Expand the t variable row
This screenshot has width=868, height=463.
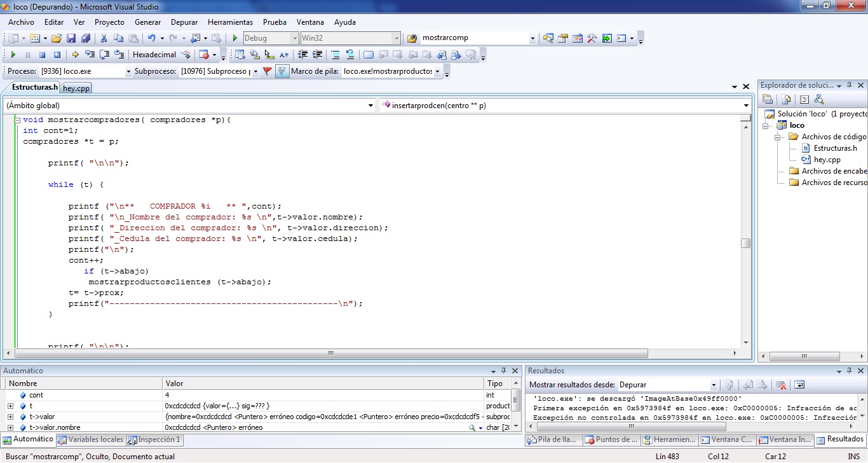click(x=10, y=406)
